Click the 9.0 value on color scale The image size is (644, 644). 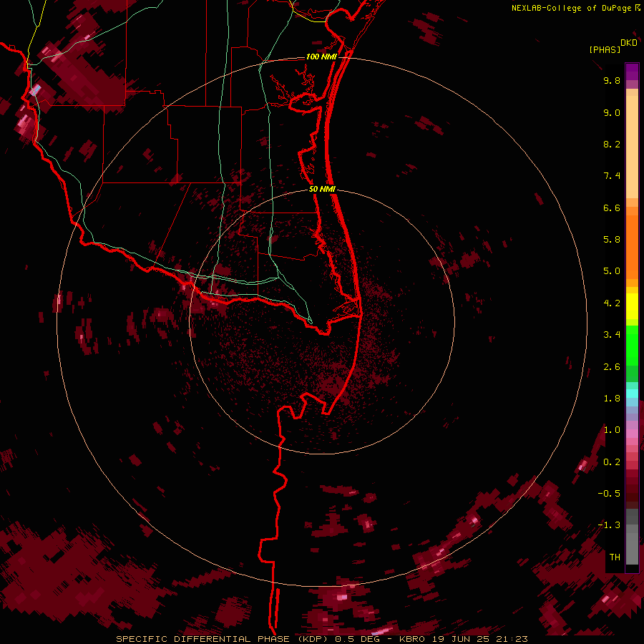click(612, 112)
